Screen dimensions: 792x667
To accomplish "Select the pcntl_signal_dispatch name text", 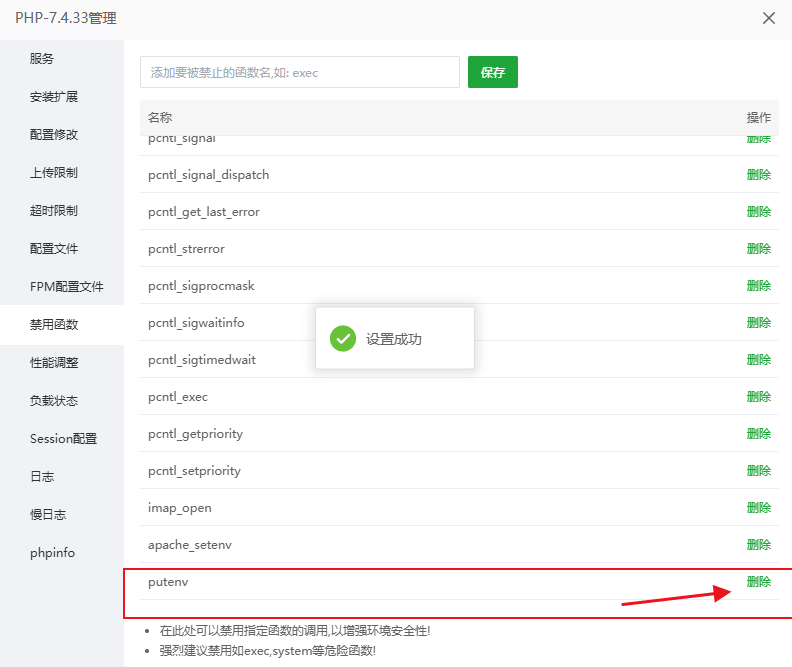I will [209, 175].
